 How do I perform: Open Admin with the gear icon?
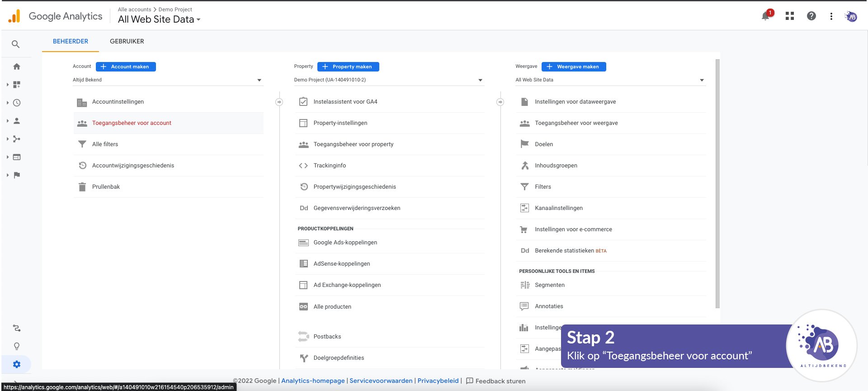point(17,364)
